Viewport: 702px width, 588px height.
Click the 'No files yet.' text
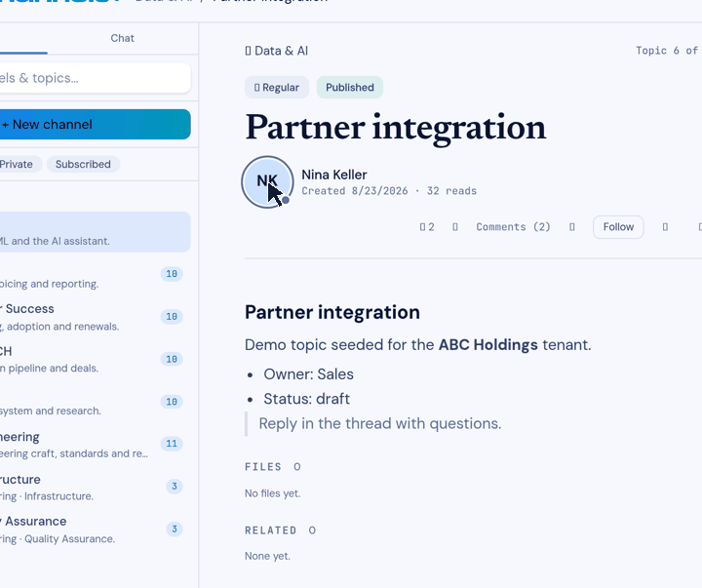(273, 493)
